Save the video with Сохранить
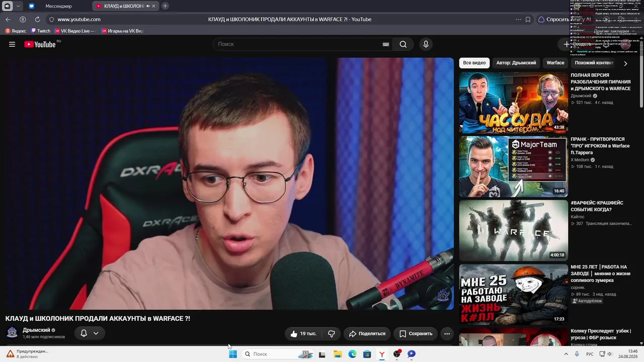644x362 pixels. tap(416, 333)
